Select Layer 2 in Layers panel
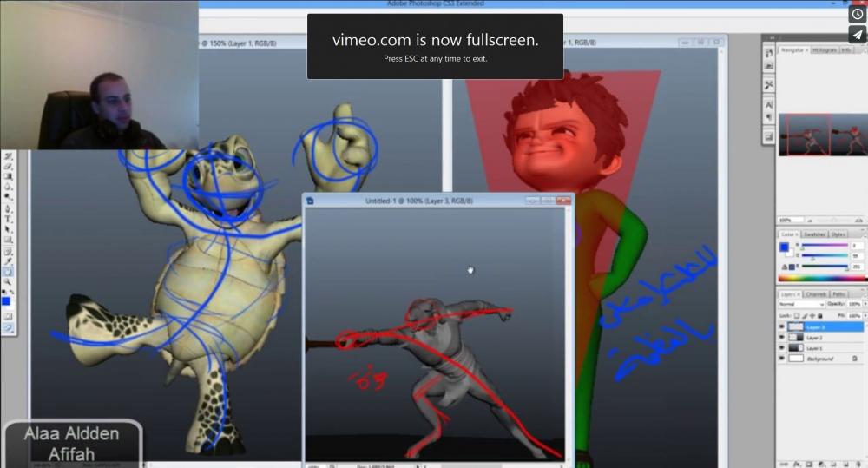This screenshot has width=868, height=468. coord(822,337)
